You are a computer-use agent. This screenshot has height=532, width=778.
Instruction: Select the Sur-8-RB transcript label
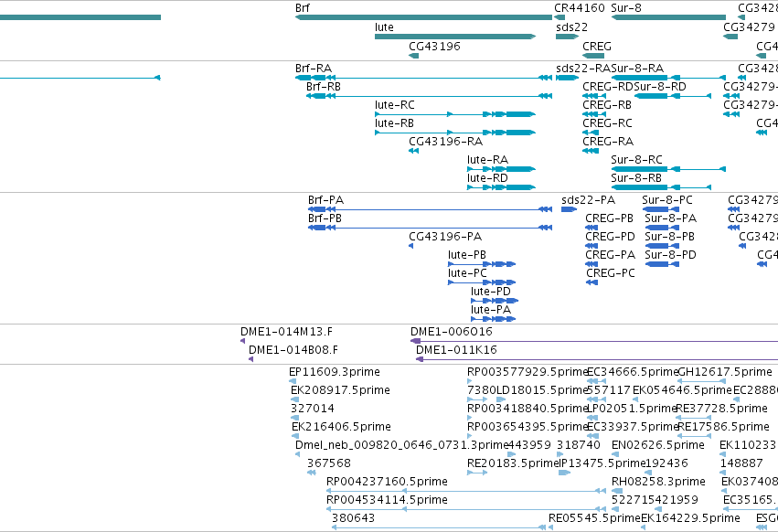click(636, 178)
